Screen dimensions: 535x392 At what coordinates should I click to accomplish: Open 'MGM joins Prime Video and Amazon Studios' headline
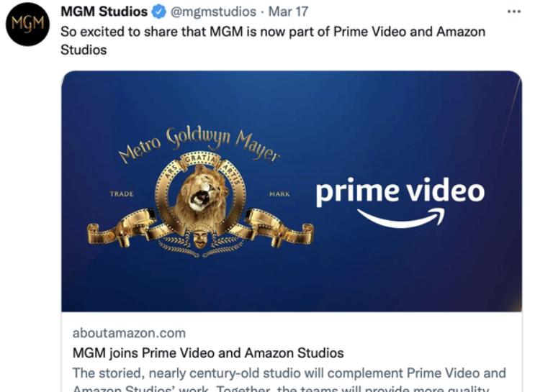[x=208, y=352]
